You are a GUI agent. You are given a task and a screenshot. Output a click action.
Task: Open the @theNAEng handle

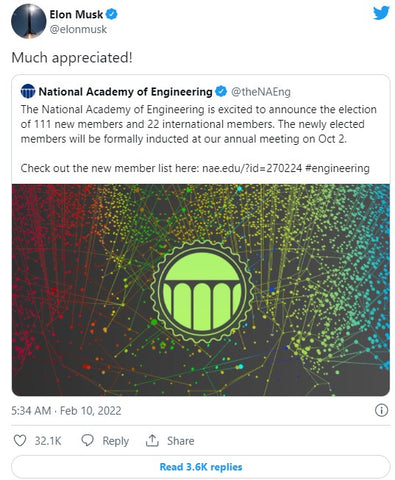click(x=261, y=92)
